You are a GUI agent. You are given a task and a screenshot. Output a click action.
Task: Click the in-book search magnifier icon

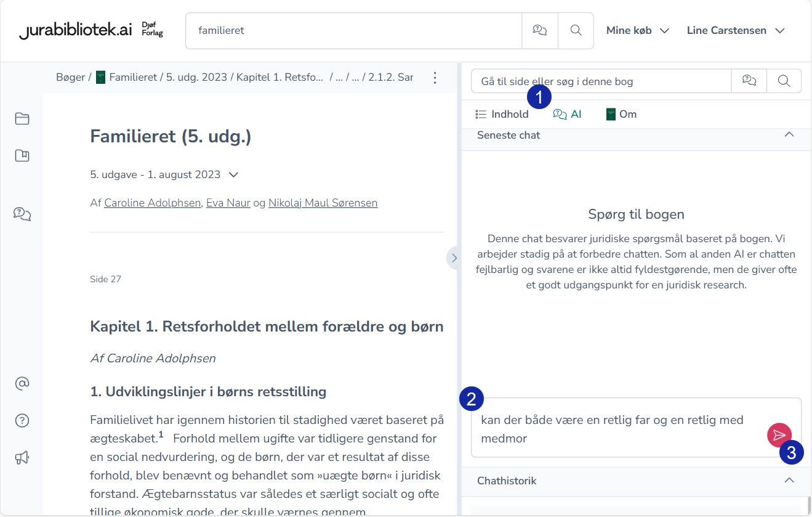[x=784, y=81]
